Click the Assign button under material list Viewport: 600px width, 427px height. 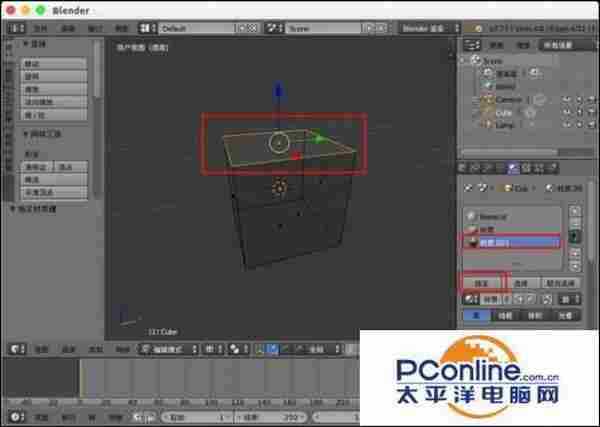click(x=483, y=283)
